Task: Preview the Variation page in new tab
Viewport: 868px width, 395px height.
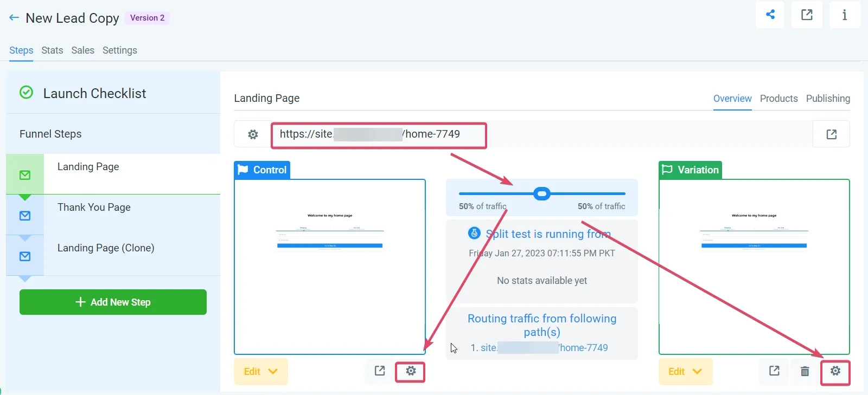Action: click(774, 371)
